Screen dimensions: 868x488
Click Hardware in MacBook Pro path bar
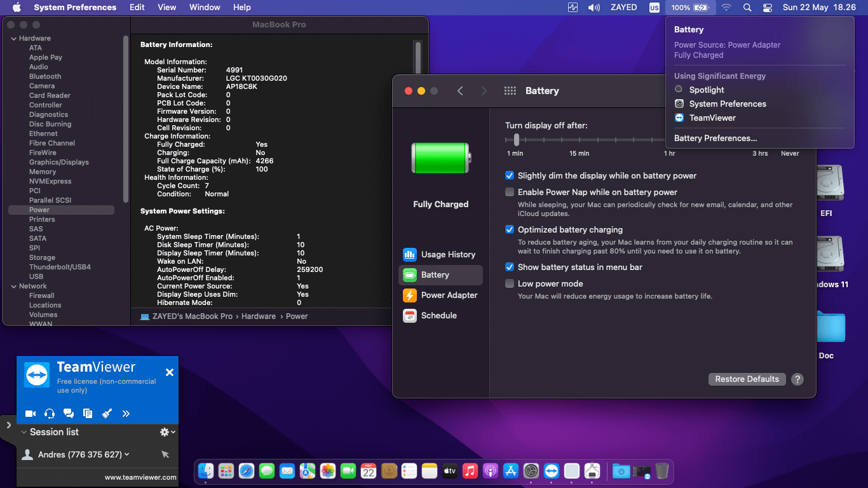coord(259,316)
